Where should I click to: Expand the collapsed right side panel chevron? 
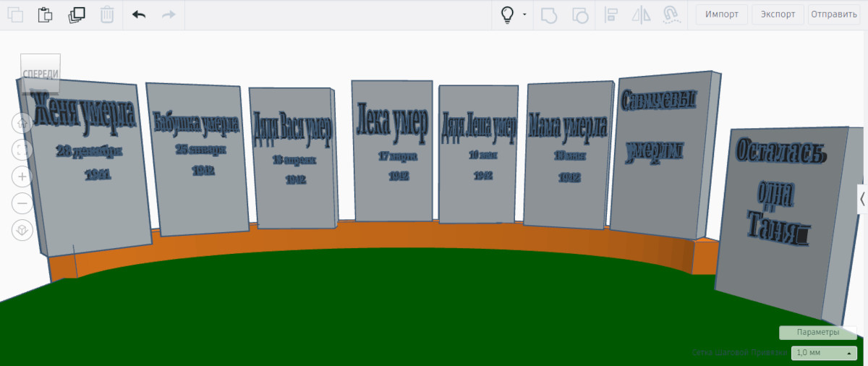coord(862,199)
